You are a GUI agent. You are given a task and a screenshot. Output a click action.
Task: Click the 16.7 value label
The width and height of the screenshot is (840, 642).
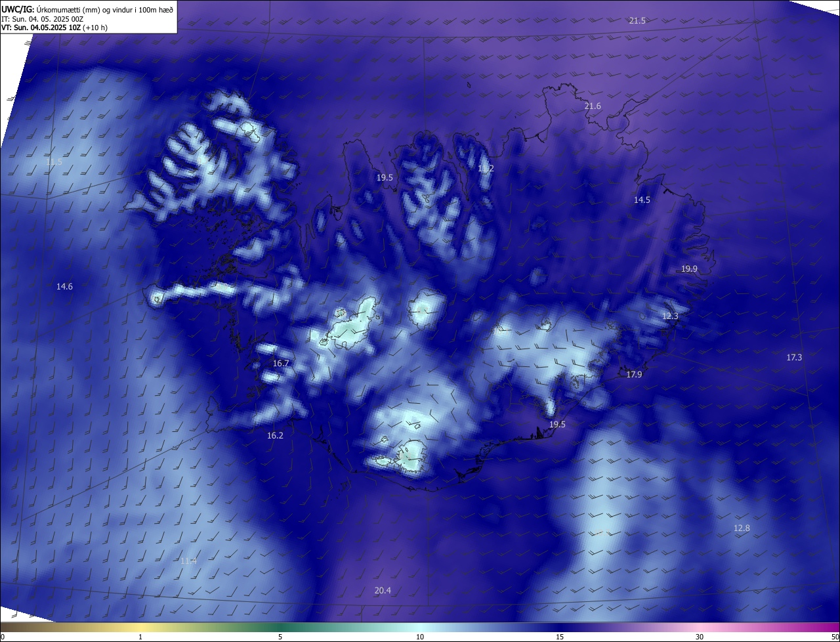(x=281, y=363)
